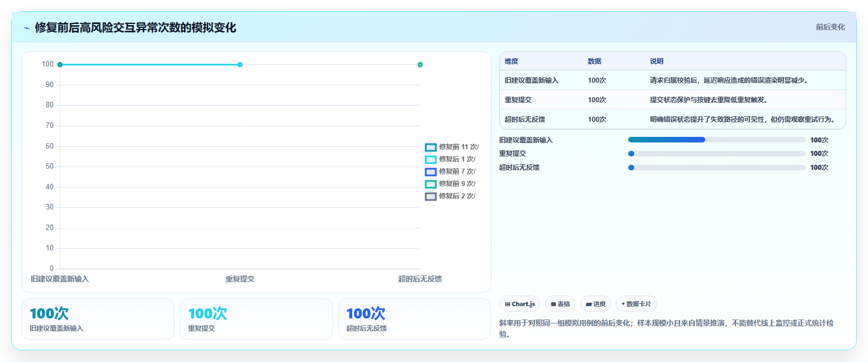Click the 旧建议覆盖新输入 progress bar
This screenshot has width=868, height=362.
click(716, 140)
